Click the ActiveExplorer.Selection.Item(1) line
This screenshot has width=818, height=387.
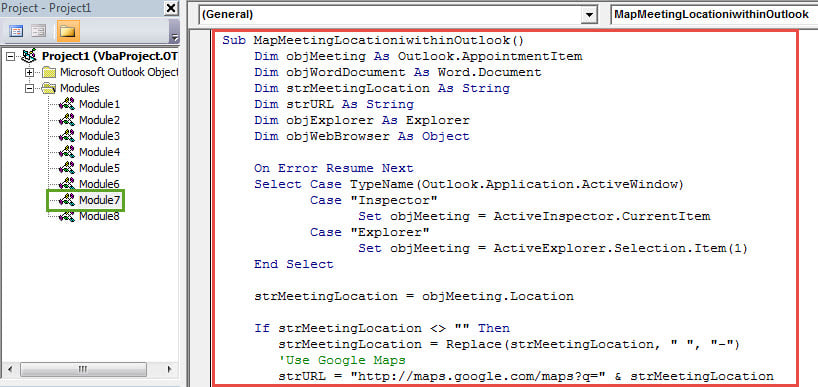[x=553, y=248]
